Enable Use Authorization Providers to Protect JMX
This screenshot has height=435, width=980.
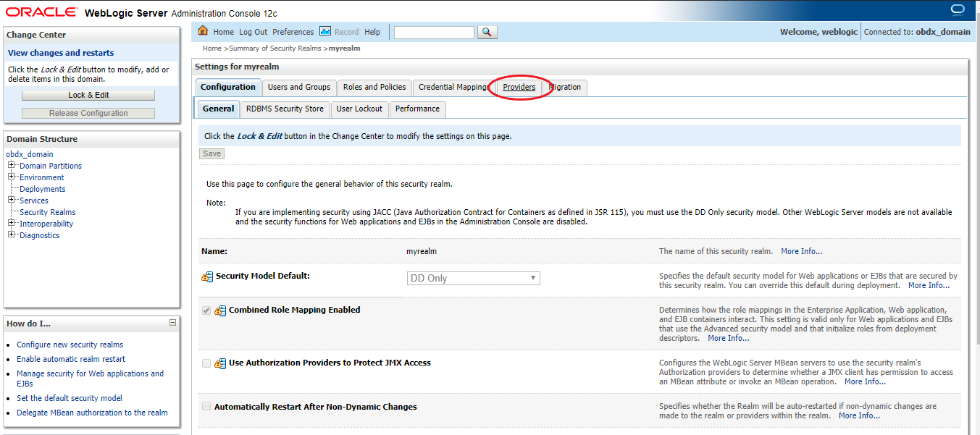coord(206,363)
